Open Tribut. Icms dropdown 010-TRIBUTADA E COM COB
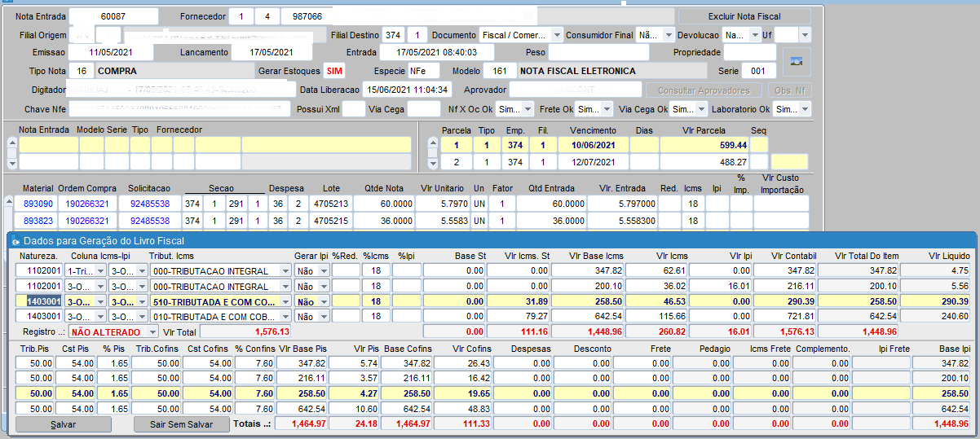This screenshot has height=439, width=980. click(x=285, y=317)
